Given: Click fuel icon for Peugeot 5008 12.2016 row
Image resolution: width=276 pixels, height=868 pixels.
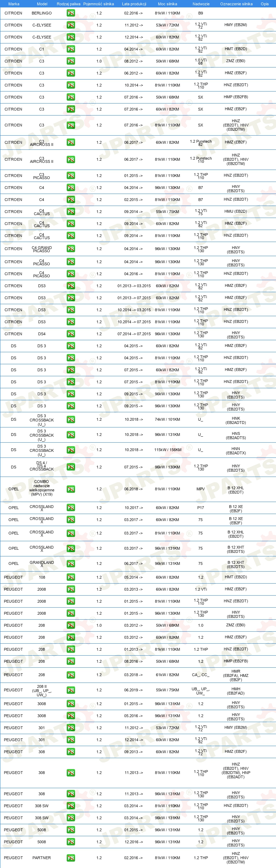Looking at the screenshot, I should coord(71,842).
